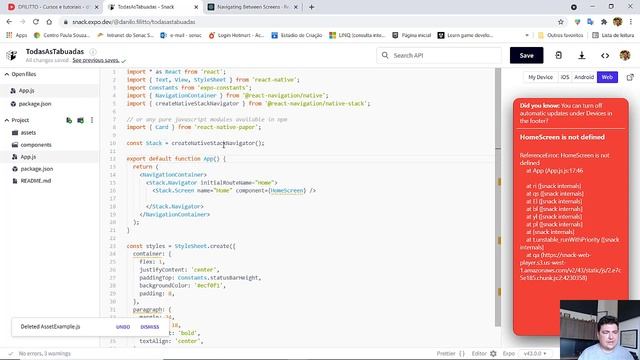The image size is (640, 360).
Task: Click the sign-in/export icon next to Save
Action: [x=558, y=55]
